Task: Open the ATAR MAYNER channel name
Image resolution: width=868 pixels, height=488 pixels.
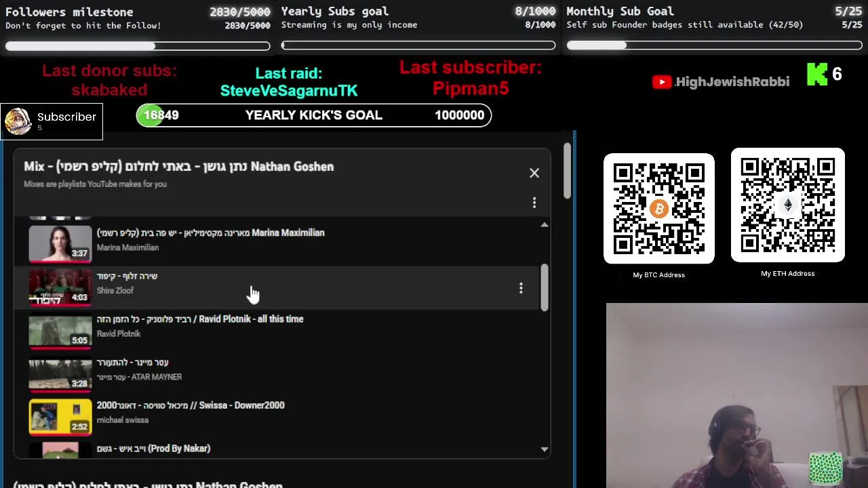Action: [139, 377]
